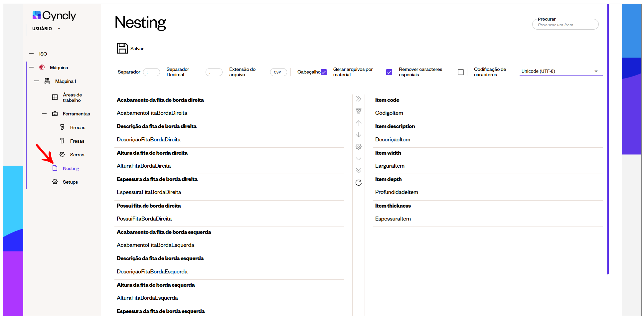Click the Setups gear icon
The height and width of the screenshot is (318, 644).
[55, 182]
